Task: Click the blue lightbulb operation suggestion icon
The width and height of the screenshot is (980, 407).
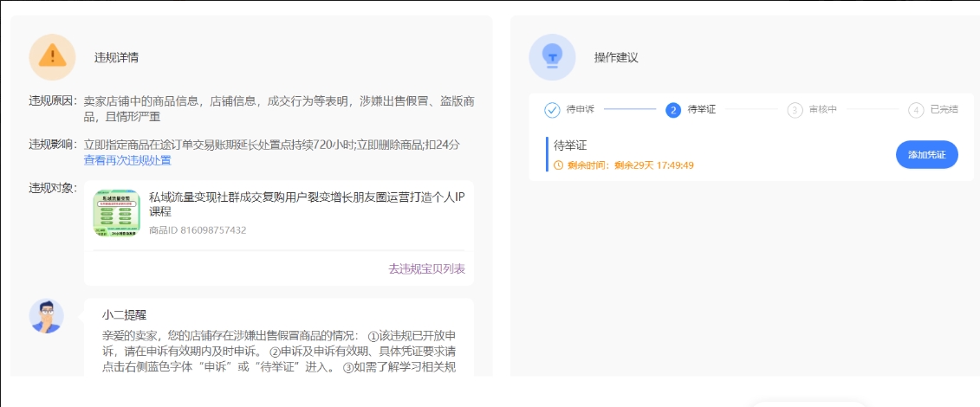Action: coord(552,57)
